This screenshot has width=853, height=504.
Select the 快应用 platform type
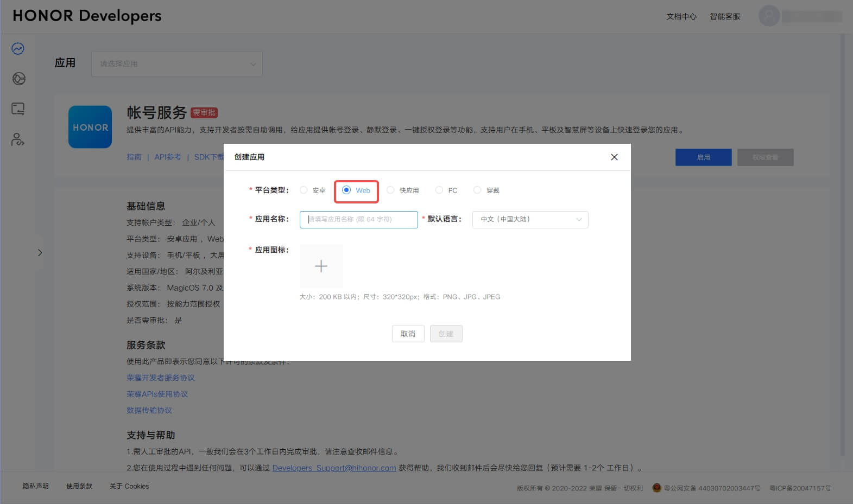pos(390,190)
